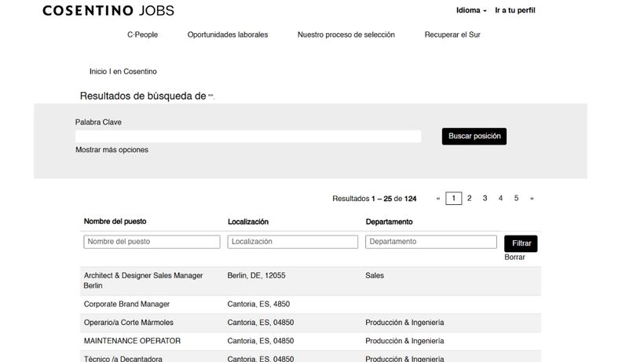644x362 pixels.
Task: Go to results page 3
Action: (x=485, y=199)
